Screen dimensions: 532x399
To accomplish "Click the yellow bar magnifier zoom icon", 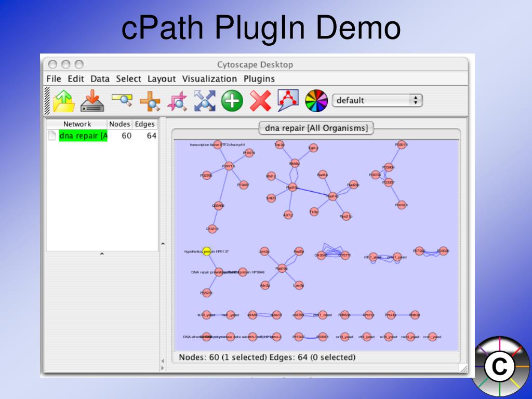I will coord(122,100).
